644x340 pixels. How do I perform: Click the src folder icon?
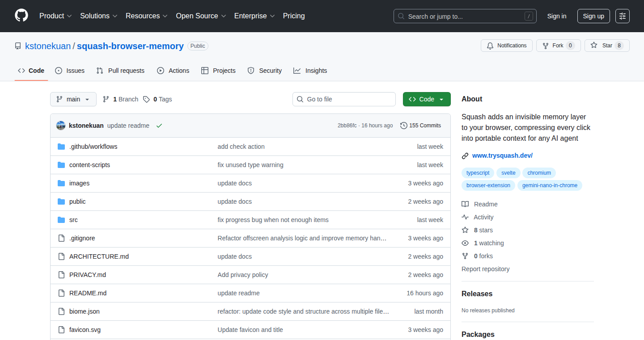61,220
